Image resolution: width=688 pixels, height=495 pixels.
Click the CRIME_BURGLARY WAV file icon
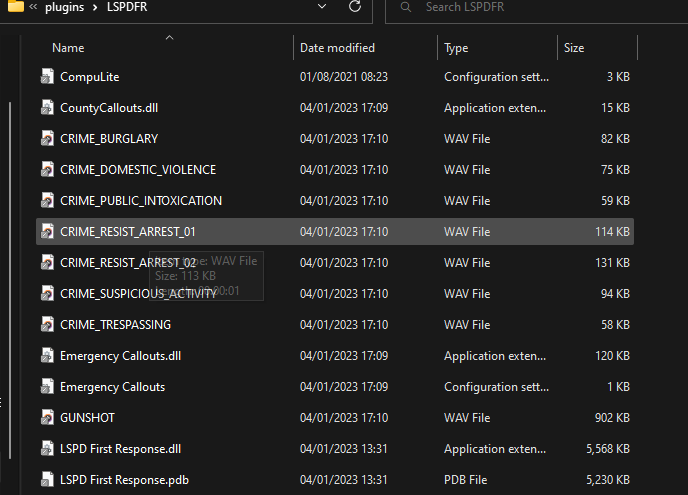tap(47, 139)
